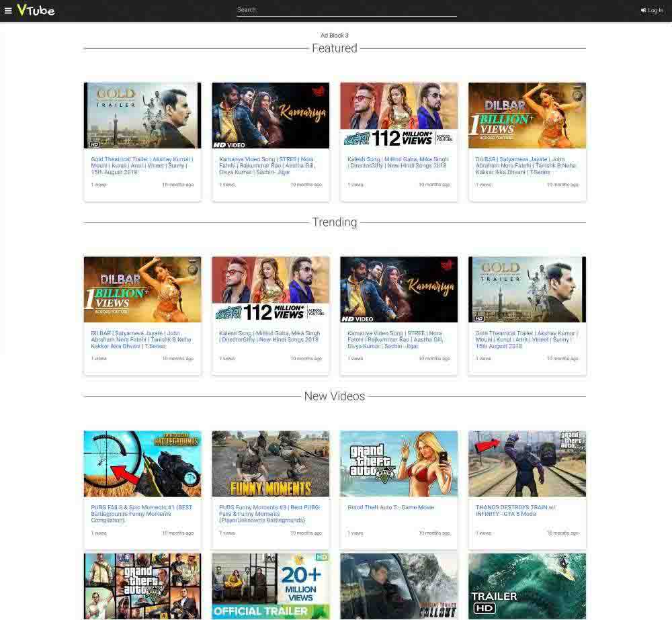This screenshot has width=672, height=620.
Task: Open PUBG FAILS & Epic Moments title
Action: point(142,514)
